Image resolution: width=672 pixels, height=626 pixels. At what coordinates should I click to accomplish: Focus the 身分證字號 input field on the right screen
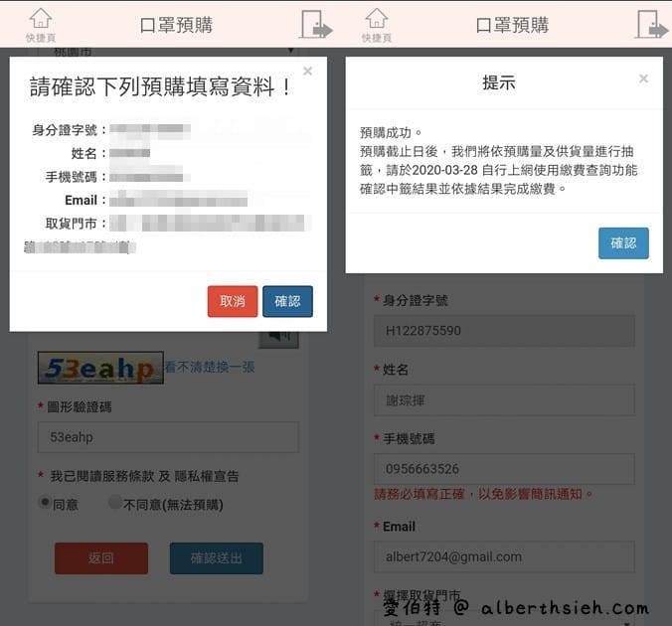[504, 331]
